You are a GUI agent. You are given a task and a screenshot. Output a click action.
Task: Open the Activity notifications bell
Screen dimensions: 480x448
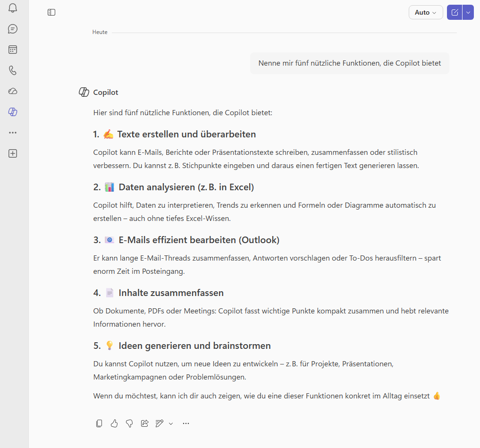tap(13, 8)
